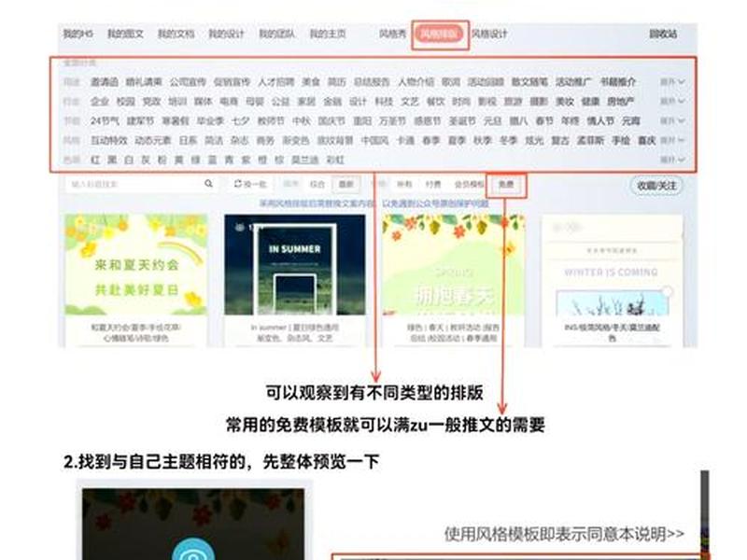Select the 渐变色 style tag
This screenshot has width=747, height=560.
[296, 141]
